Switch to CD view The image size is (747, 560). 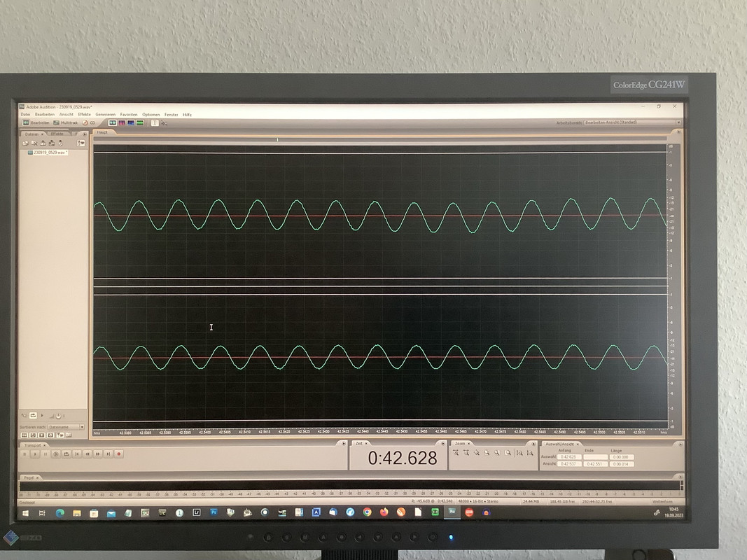[x=89, y=123]
